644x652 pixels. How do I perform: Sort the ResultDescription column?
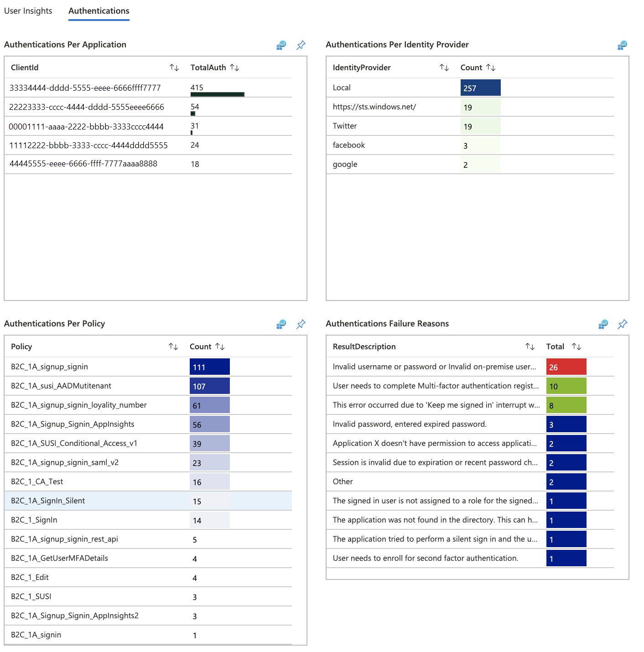click(x=530, y=347)
